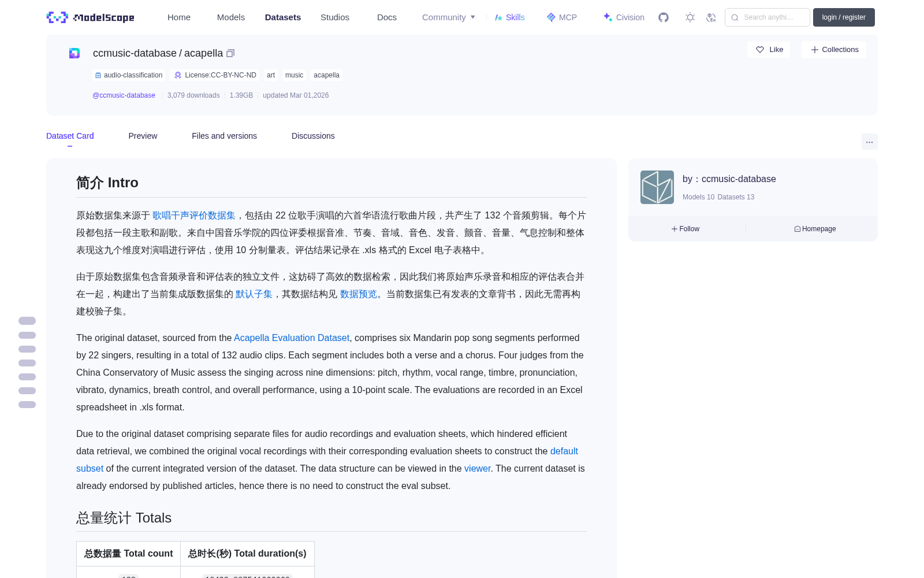Viewport: 924px width, 578px height.
Task: Open the @ccmusic-database profile link
Action: [124, 95]
